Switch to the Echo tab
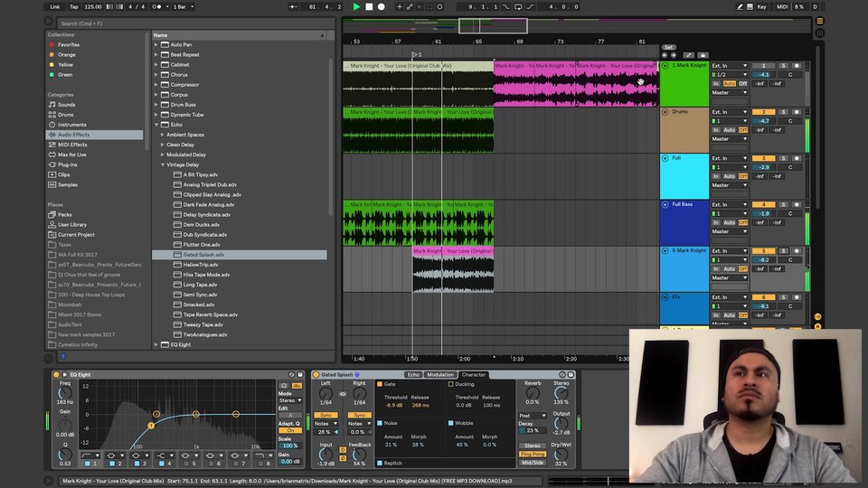This screenshot has height=488, width=868. point(413,374)
